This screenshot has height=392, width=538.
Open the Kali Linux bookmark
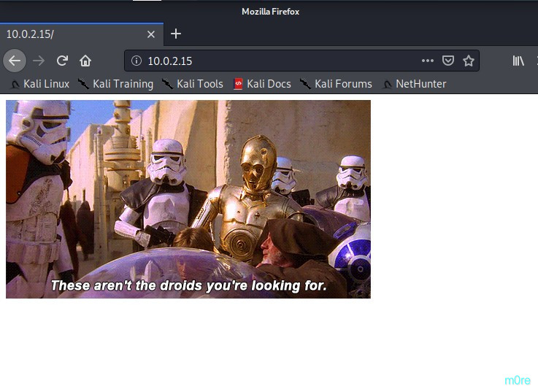pyautogui.click(x=39, y=84)
